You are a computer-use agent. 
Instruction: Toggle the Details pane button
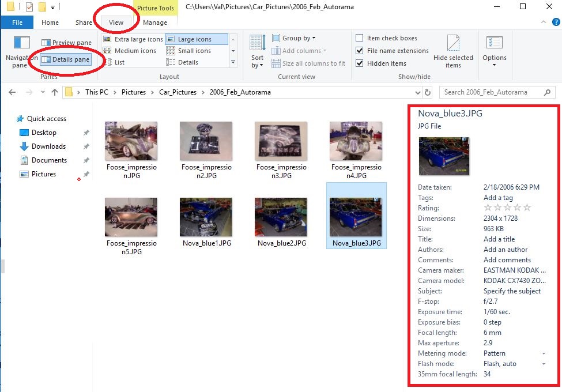(66, 59)
